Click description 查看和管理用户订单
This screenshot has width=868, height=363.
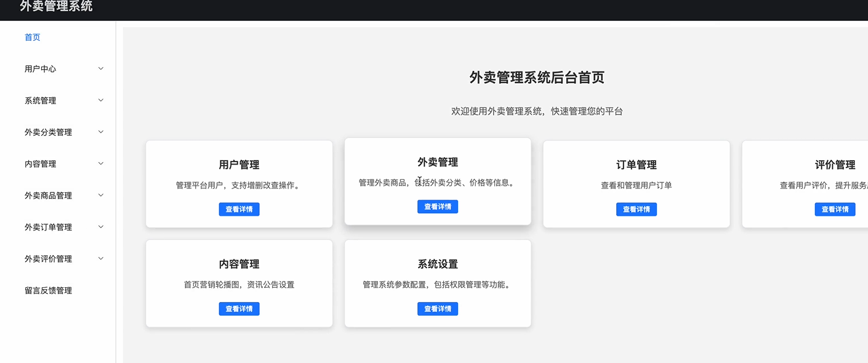click(x=637, y=186)
